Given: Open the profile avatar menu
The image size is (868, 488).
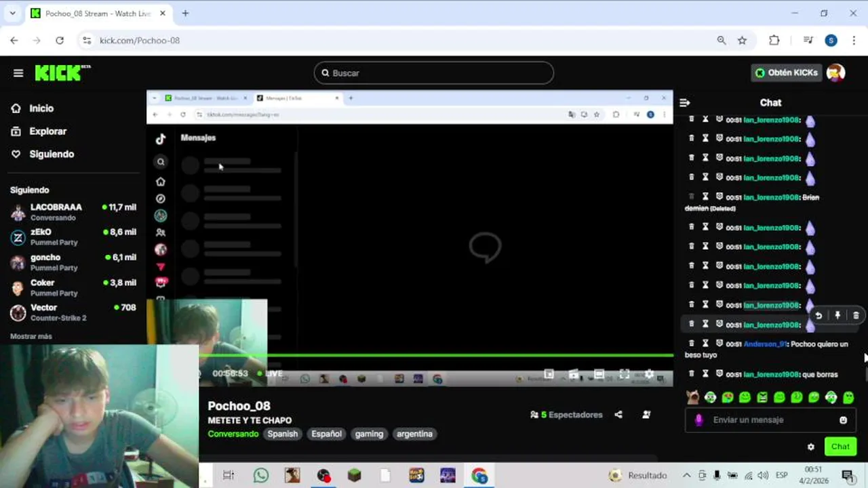Looking at the screenshot, I should tap(835, 73).
